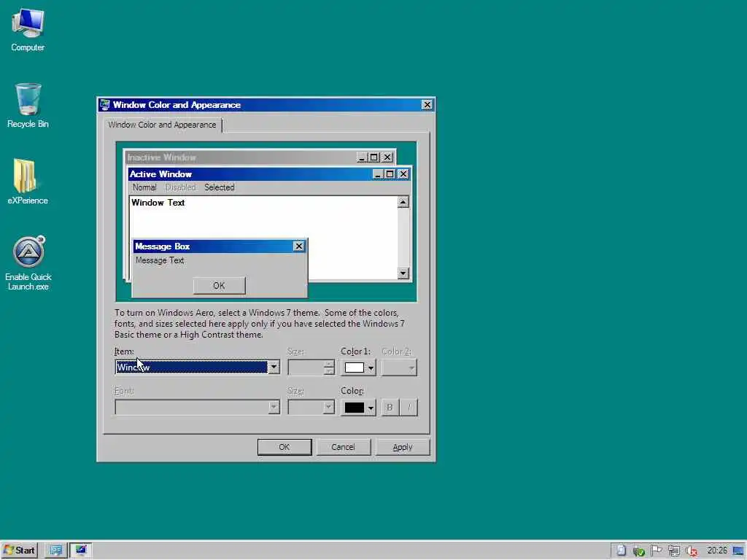Select the eXPerience folder icon
747x560 pixels.
coord(28,182)
